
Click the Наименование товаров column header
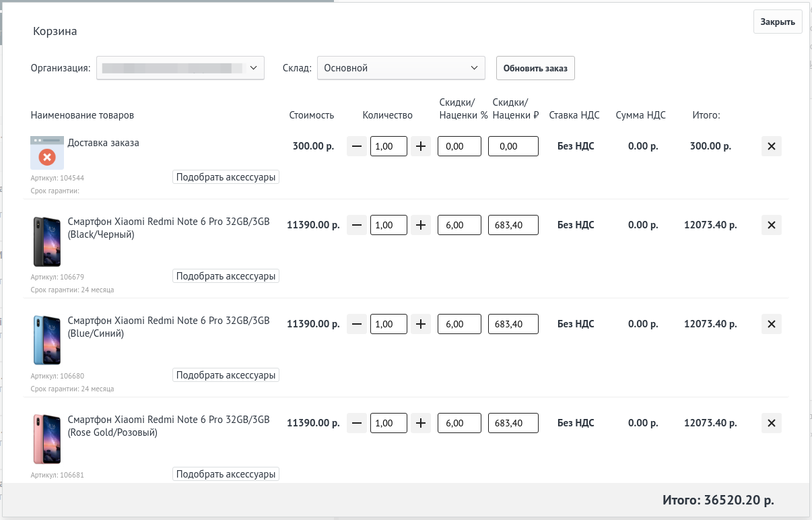click(82, 115)
